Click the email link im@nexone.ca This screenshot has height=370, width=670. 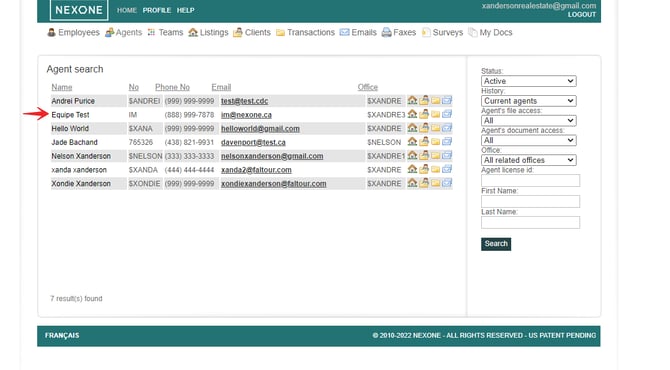(246, 115)
